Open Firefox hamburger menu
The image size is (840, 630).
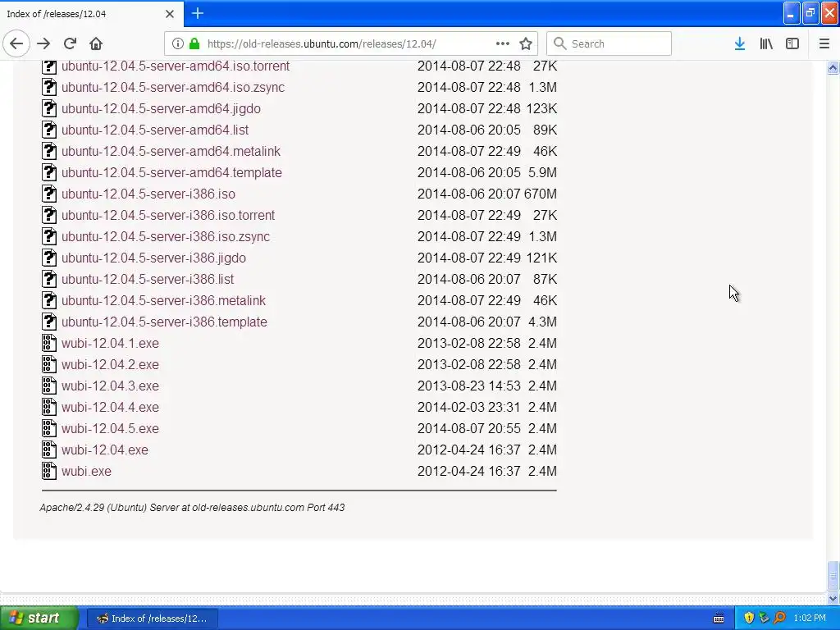(x=824, y=44)
